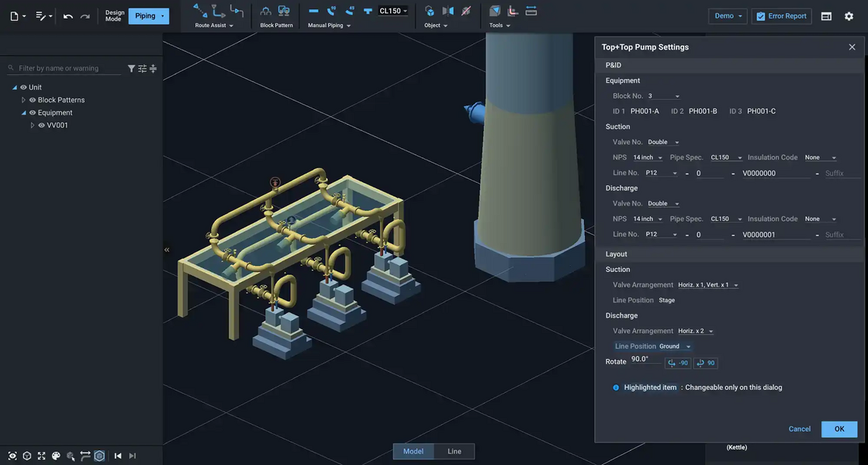Open the settings gear icon
The width and height of the screenshot is (868, 465).
click(849, 16)
